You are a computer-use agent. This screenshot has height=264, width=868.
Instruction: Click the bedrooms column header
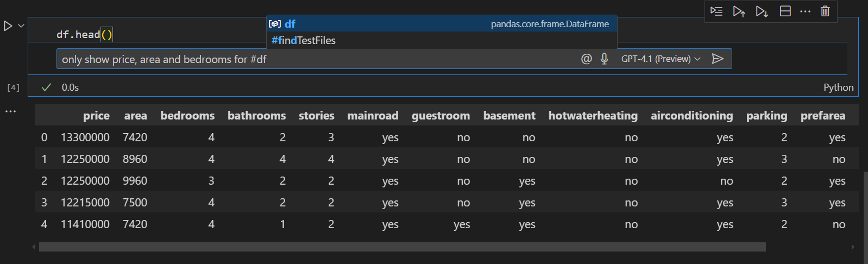point(187,116)
